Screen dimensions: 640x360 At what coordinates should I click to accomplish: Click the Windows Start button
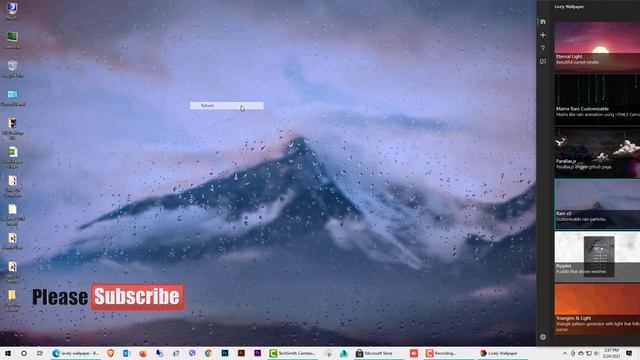[8, 353]
